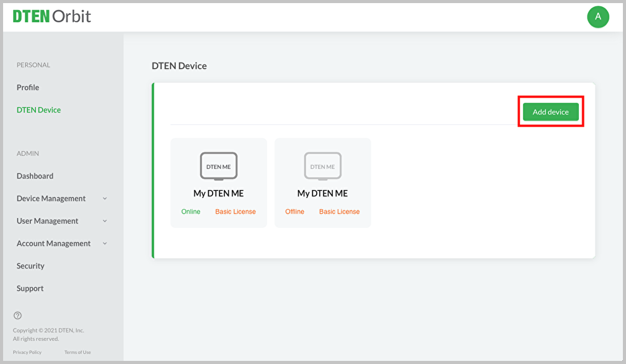
Task: Expand Device Management chevron
Action: 105,199
